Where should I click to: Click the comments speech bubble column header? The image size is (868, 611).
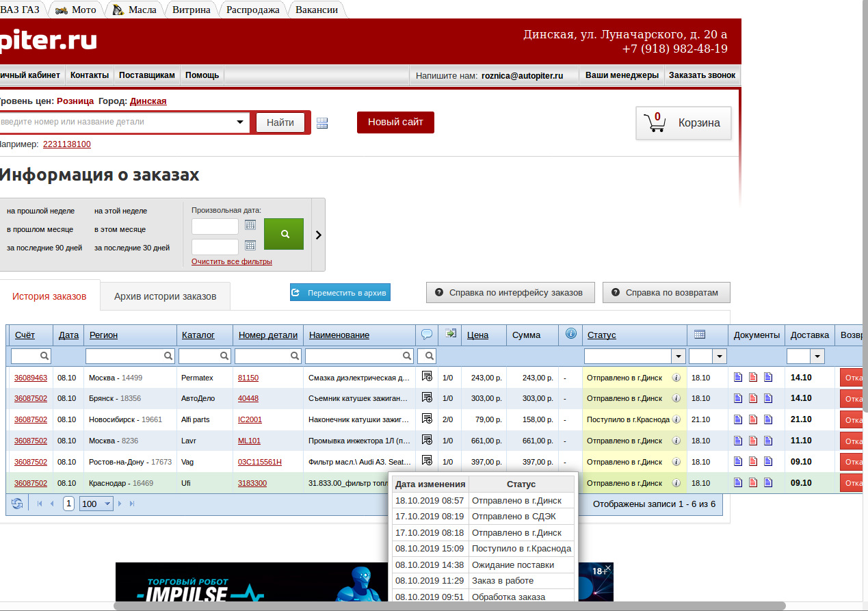[x=427, y=335]
